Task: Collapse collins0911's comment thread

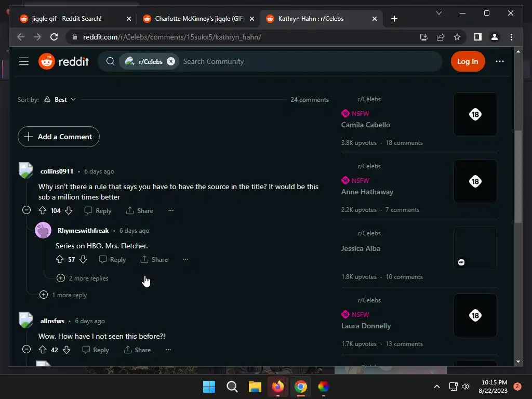Action: coord(26,210)
